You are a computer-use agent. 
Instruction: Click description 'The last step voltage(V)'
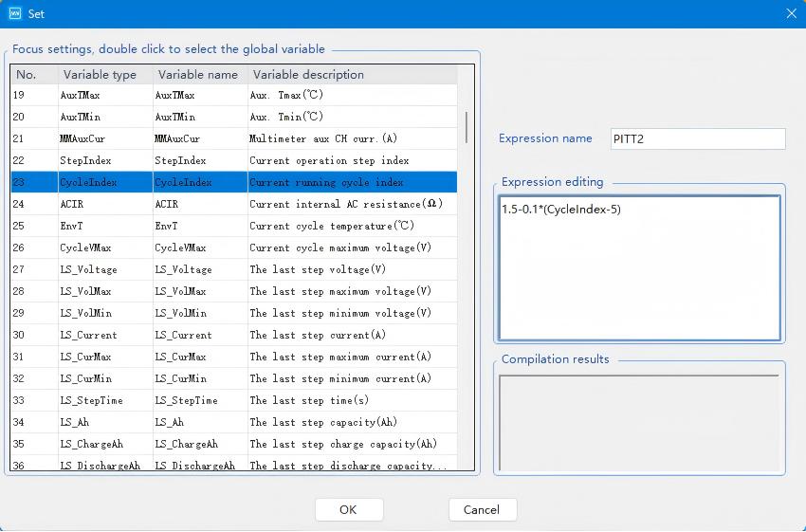(x=318, y=269)
